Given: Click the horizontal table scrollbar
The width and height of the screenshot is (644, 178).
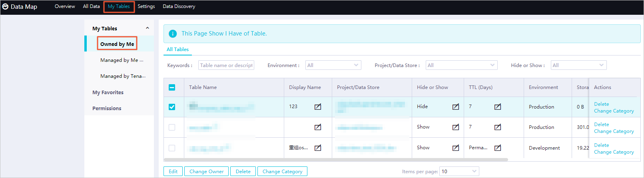Looking at the screenshot, I should click(336, 160).
